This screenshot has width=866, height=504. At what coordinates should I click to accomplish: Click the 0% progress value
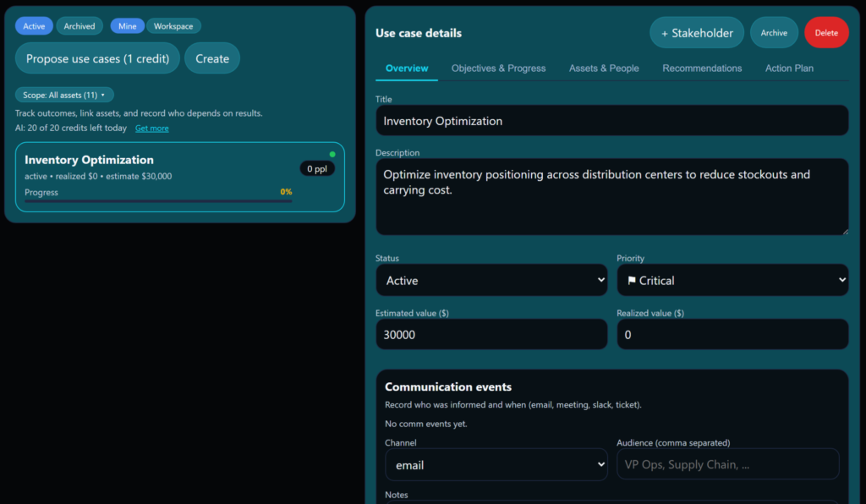pyautogui.click(x=286, y=192)
